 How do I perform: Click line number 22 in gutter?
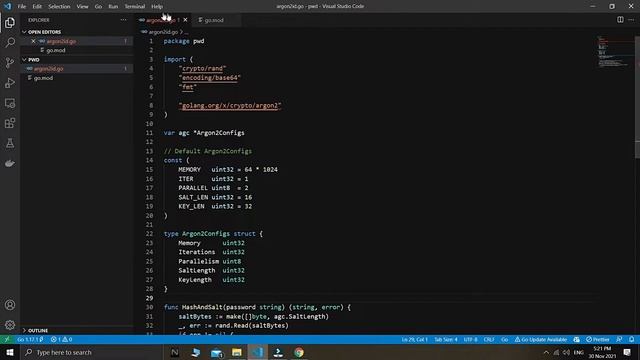click(x=149, y=234)
